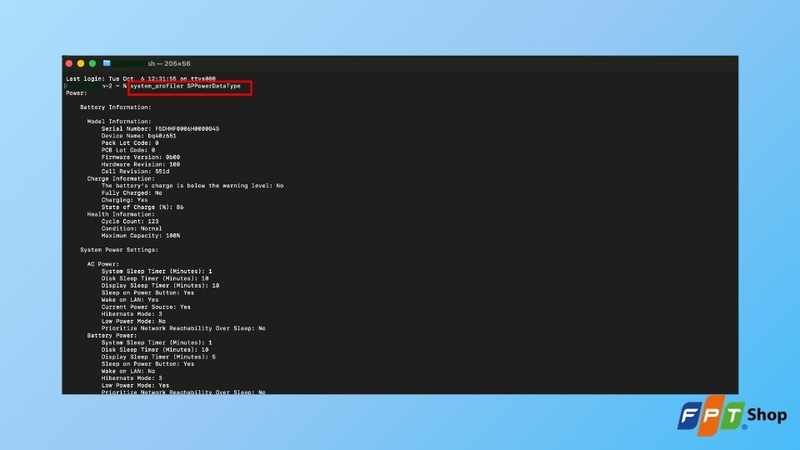Click the 'Wake on LAN: No' line
This screenshot has width=800, height=450.
coord(128,371)
